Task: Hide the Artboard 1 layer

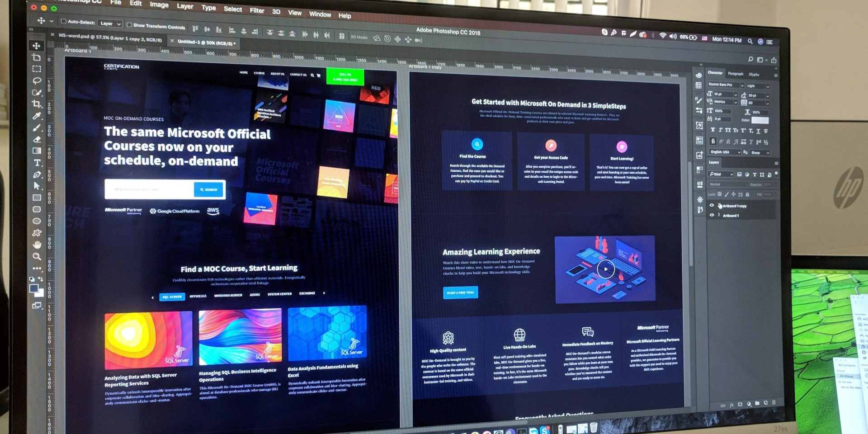Action: [712, 215]
